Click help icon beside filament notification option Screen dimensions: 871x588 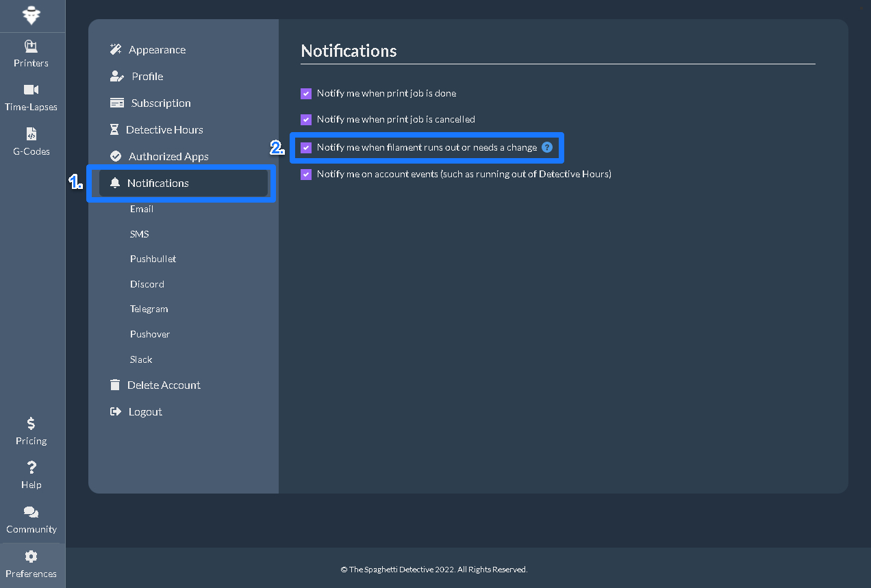click(x=547, y=147)
